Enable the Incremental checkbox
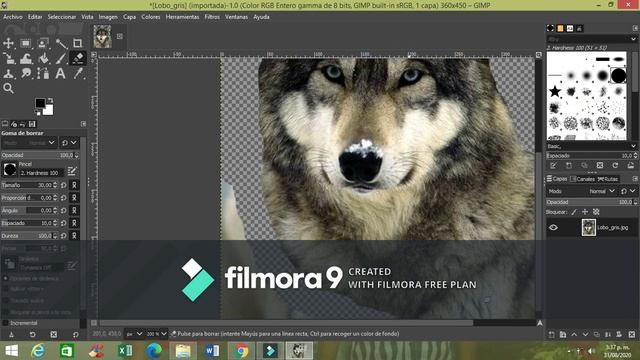Viewport: 640px width, 360px height. pos(5,323)
